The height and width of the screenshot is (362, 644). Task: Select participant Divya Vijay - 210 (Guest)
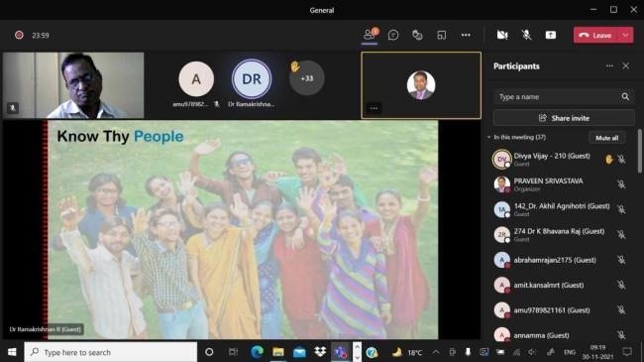[561, 160]
